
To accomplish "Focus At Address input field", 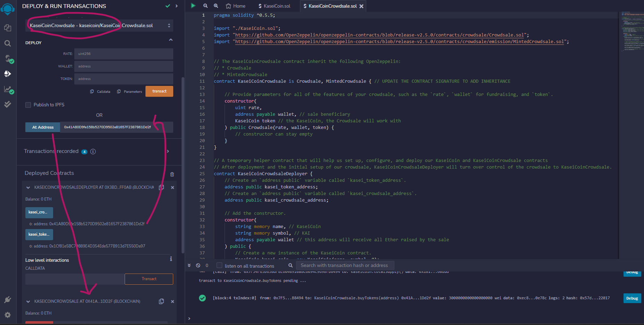I will click(x=117, y=127).
